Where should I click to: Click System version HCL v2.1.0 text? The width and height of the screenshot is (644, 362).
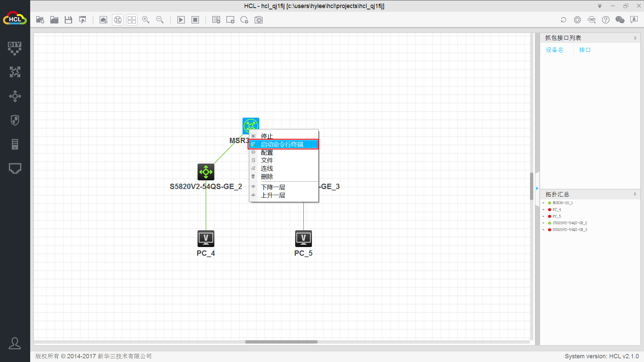[602, 356]
